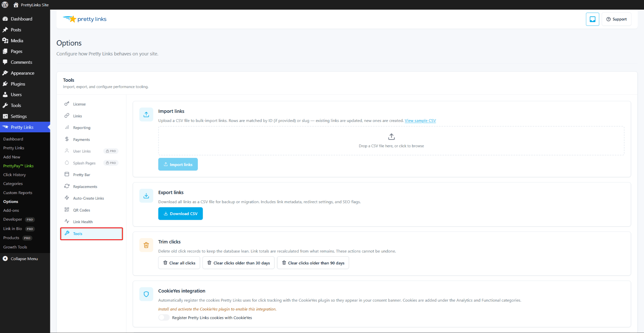The image size is (644, 333).
Task: Open the Replacements options tab
Action: [91, 186]
